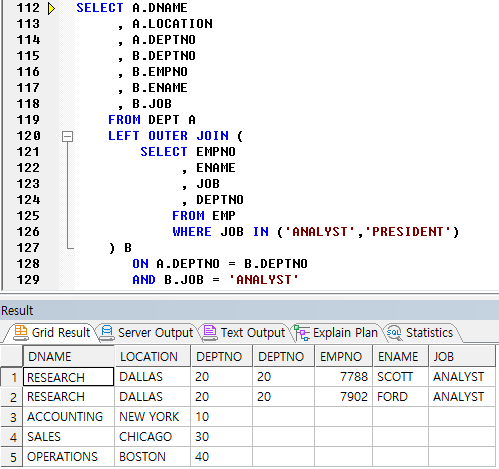Screen dimensions: 499x469
Task: Place cursor on 'FROM DEPT A' line 119
Action: click(x=152, y=120)
